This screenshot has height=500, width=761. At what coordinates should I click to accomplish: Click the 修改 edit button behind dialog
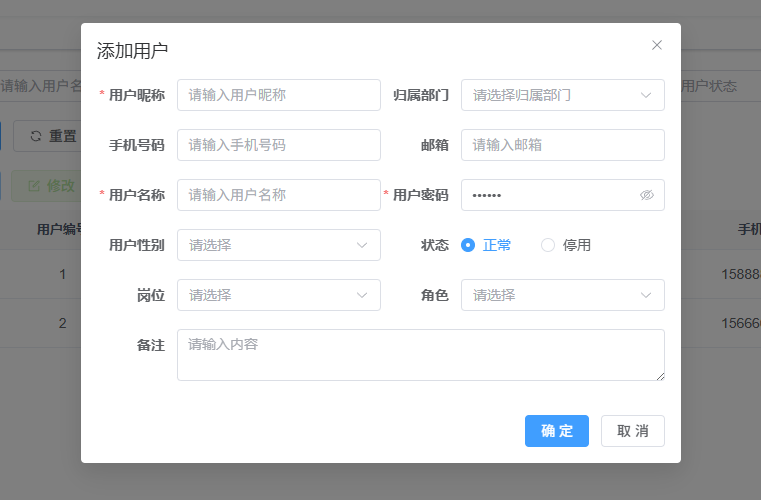coord(46,186)
